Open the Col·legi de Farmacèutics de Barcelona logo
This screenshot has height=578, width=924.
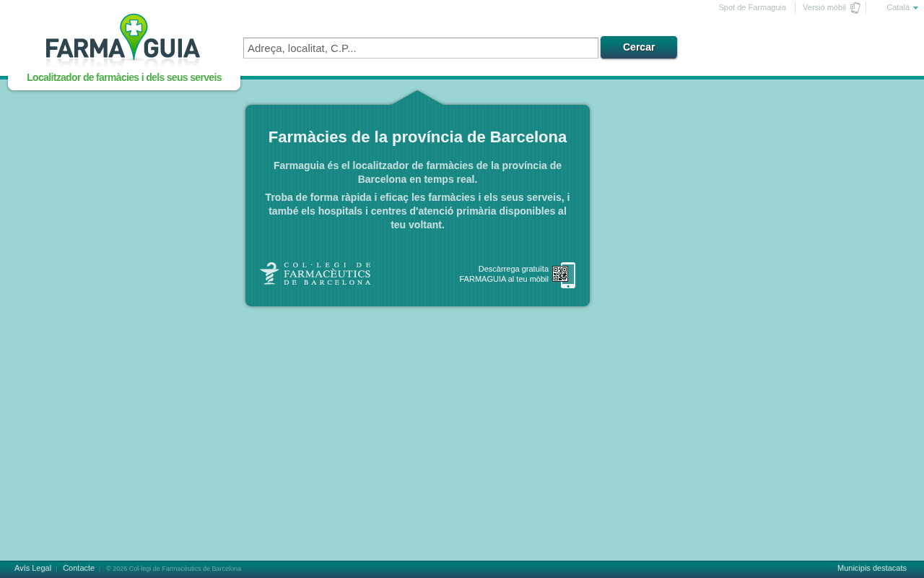tap(315, 274)
